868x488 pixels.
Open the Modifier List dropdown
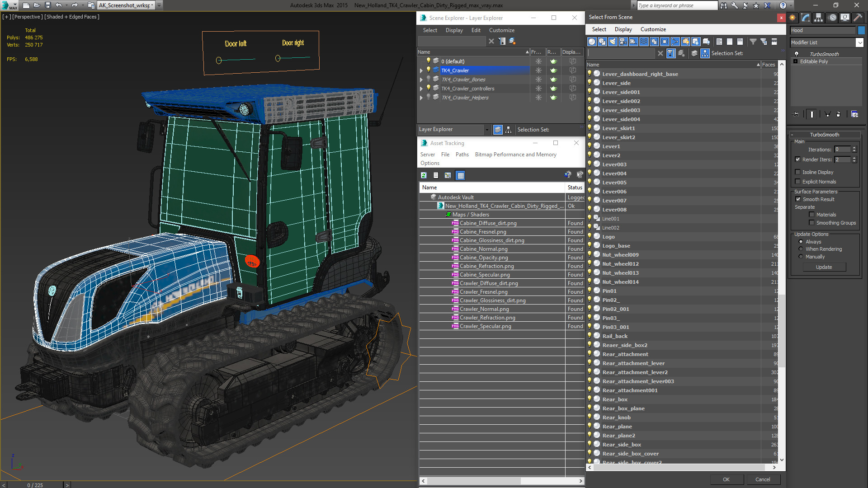point(859,42)
